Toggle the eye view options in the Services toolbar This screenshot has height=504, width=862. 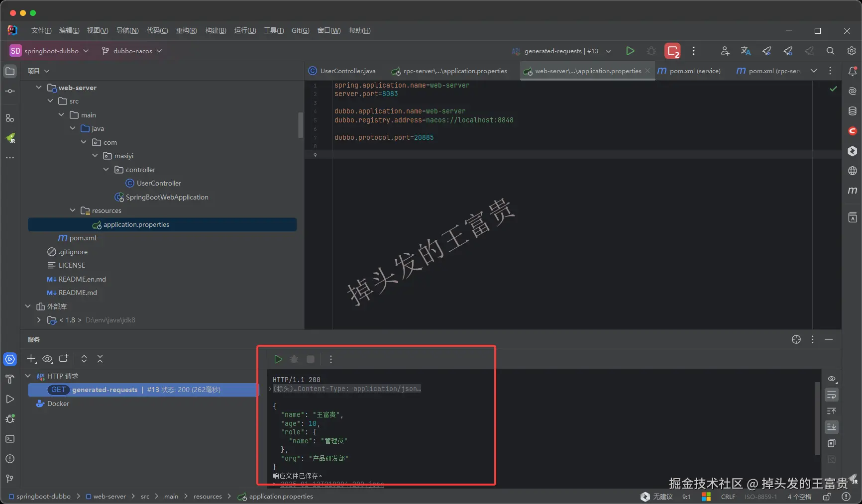pos(47,359)
